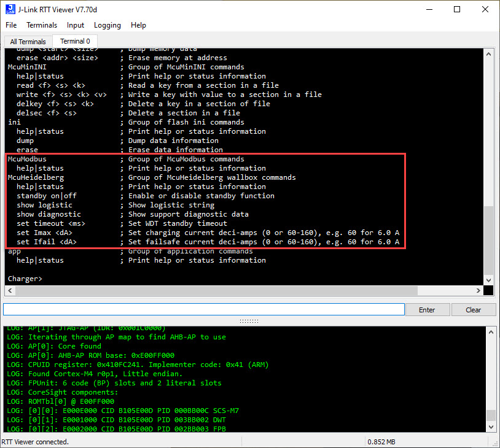The height and width of the screenshot is (448, 500).
Task: Open the Terminals menu
Action: pos(42,25)
